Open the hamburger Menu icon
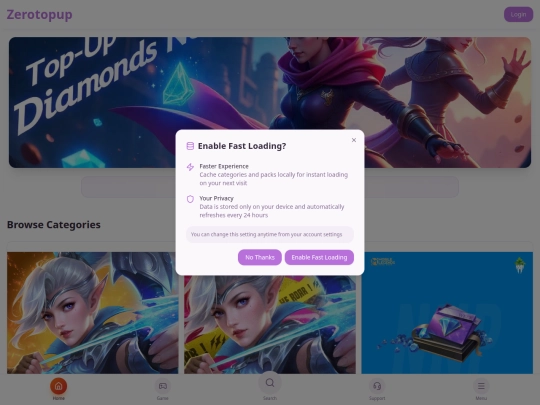 (x=481, y=386)
